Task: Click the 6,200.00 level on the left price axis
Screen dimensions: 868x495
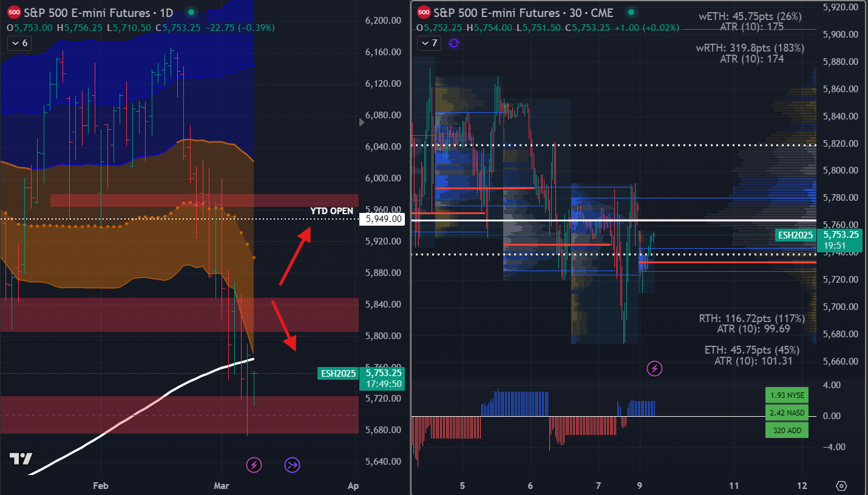Action: [384, 21]
